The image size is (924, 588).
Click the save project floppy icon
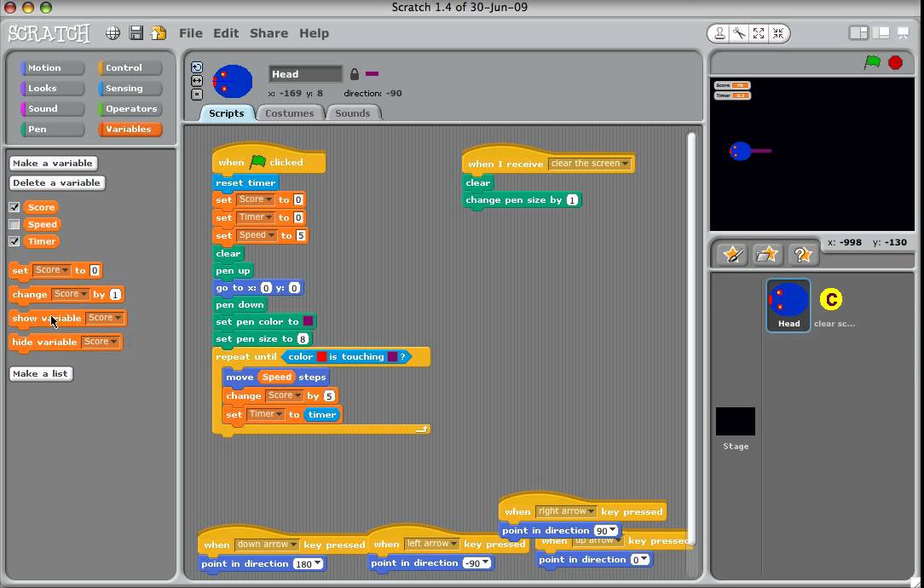point(136,33)
